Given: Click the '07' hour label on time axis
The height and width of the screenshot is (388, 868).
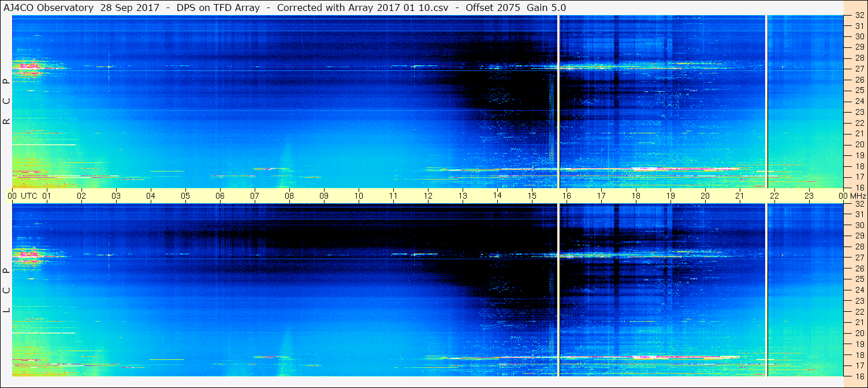Looking at the screenshot, I should click(x=255, y=196).
